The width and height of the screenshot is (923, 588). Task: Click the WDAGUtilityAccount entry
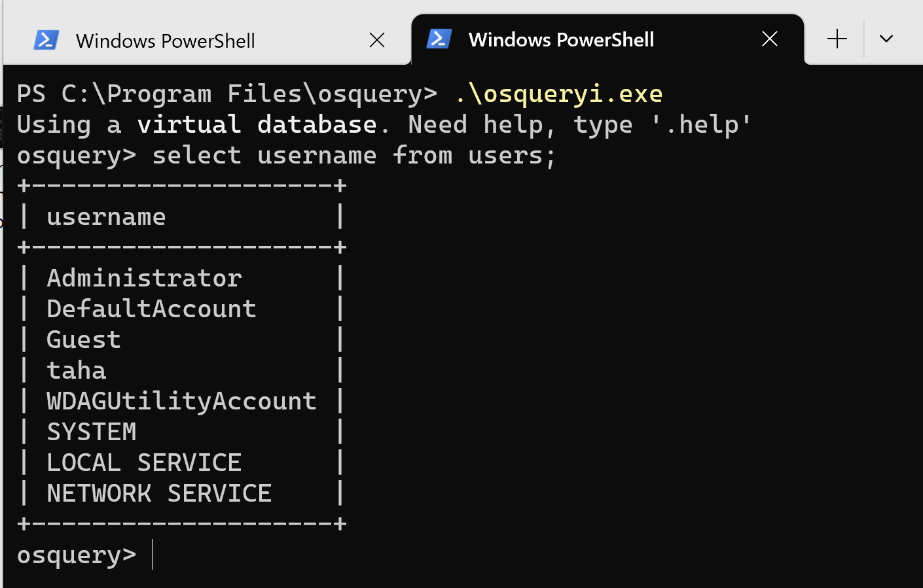click(x=181, y=402)
